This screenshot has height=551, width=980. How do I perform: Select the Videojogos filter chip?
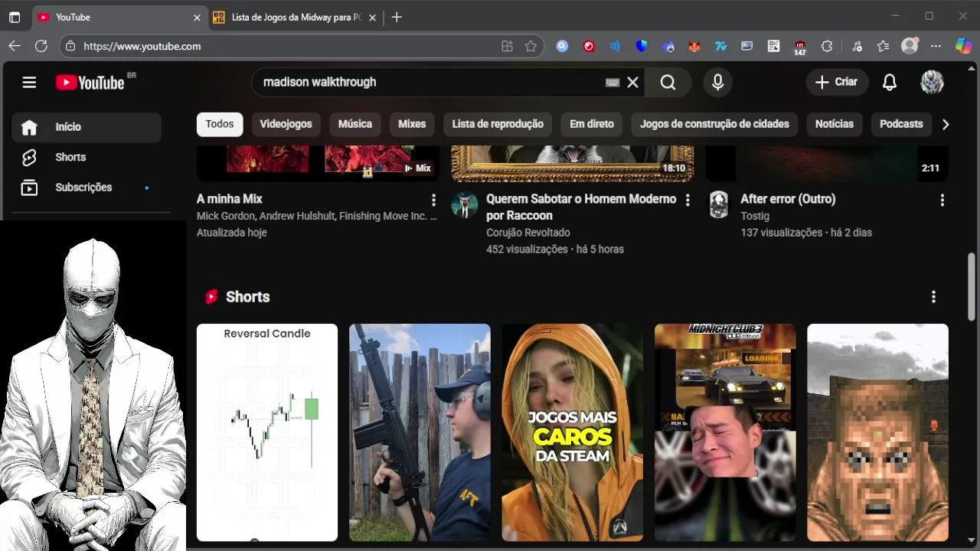point(286,124)
